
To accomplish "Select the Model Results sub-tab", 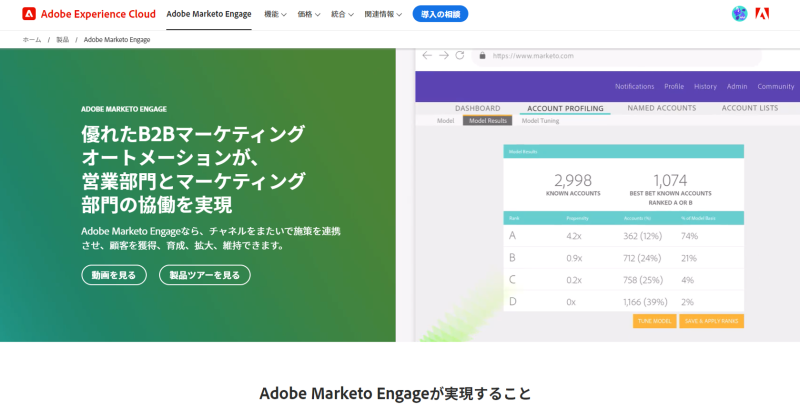I will coord(488,121).
